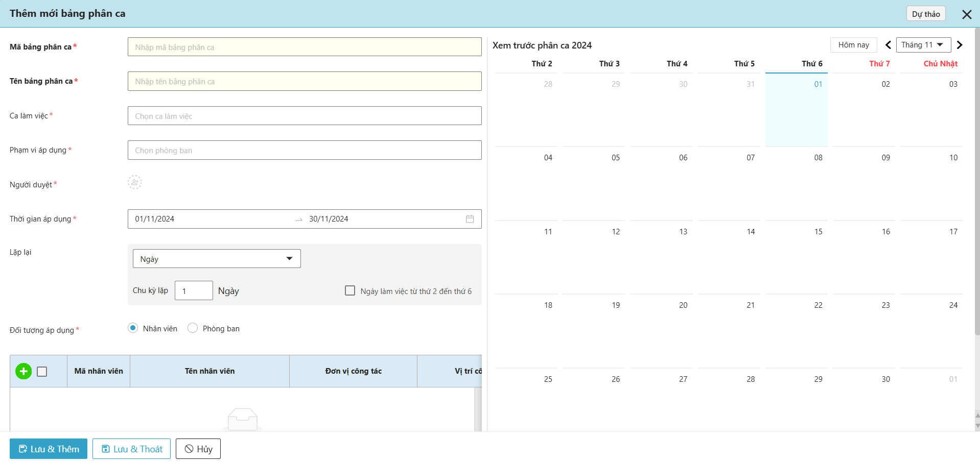Go to the next month arrow
The width and height of the screenshot is (980, 463).
click(959, 45)
